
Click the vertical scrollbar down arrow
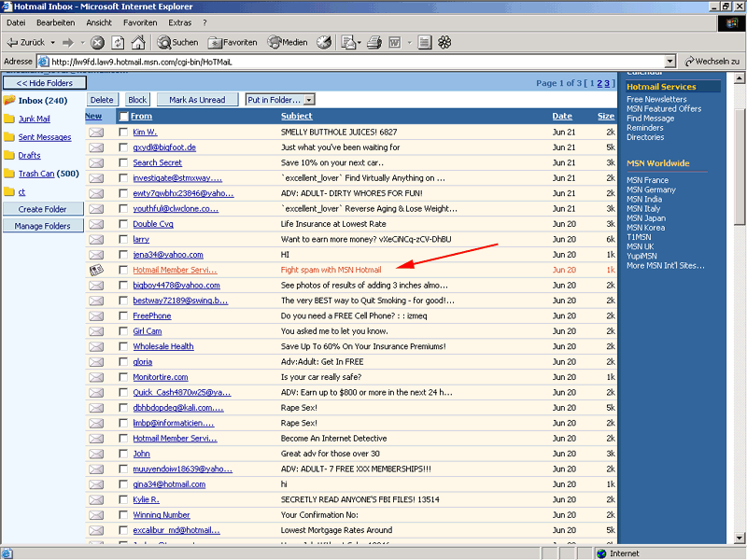[740, 539]
